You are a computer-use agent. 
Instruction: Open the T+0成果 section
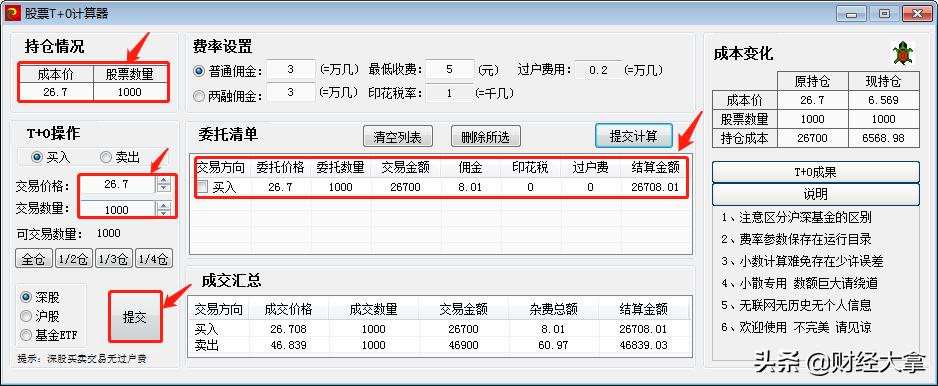(815, 172)
